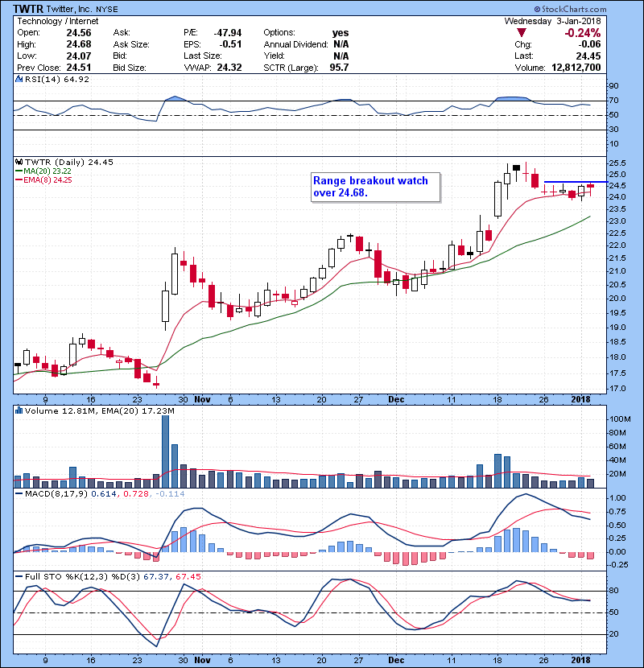Click the MA(20) 23.22 legend text
Screen dimensions: 644x668
[x=47, y=171]
